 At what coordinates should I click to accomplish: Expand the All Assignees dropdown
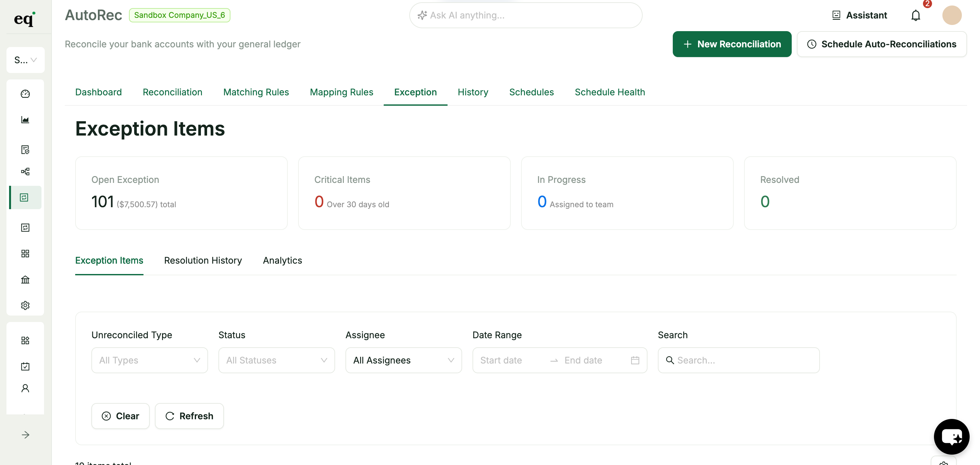pos(404,360)
